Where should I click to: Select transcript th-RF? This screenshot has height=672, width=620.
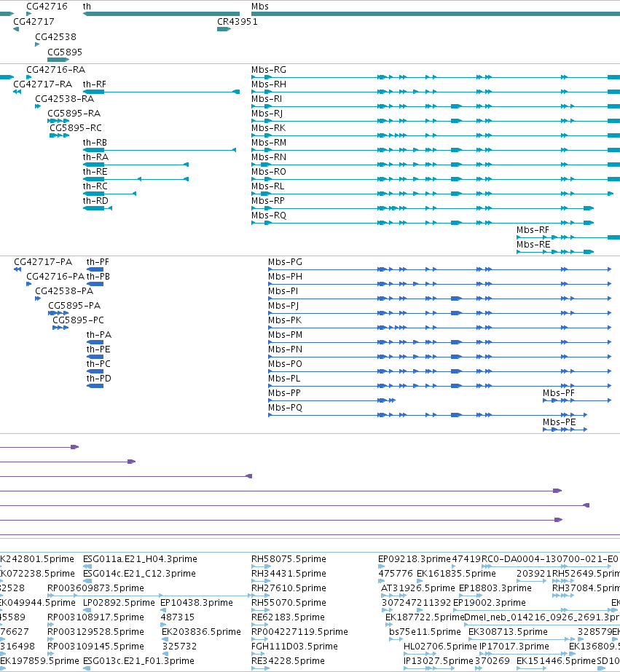coord(94,84)
